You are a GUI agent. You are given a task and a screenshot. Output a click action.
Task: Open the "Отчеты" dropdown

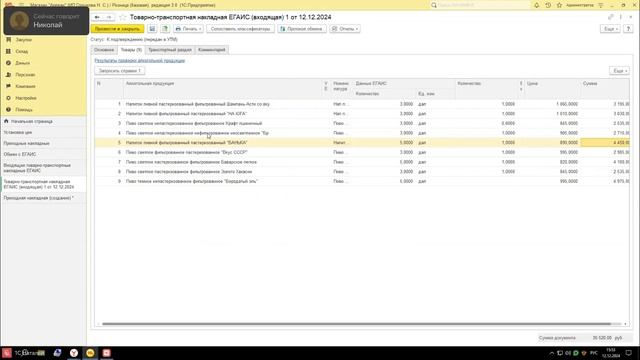(345, 29)
